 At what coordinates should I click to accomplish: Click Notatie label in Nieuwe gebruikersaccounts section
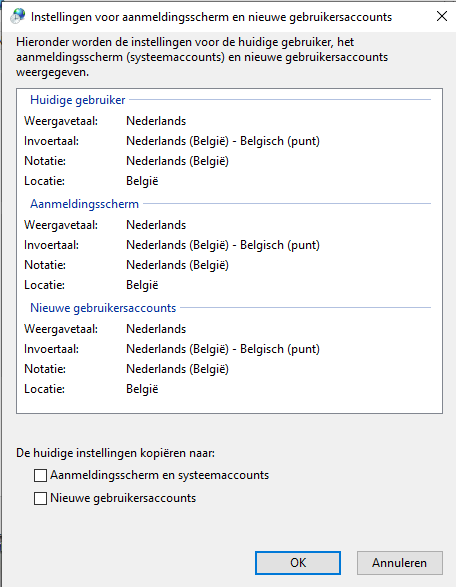[45, 369]
